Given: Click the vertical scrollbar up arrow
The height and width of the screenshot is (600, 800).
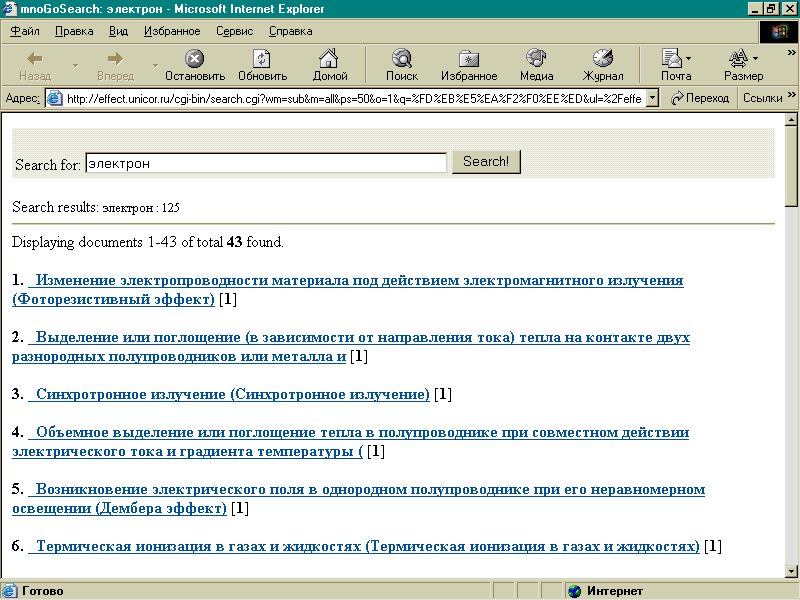Looking at the screenshot, I should pyautogui.click(x=791, y=120).
